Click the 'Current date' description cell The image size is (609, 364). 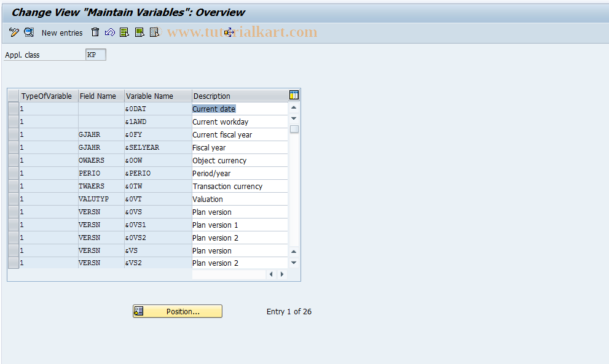[x=240, y=109]
